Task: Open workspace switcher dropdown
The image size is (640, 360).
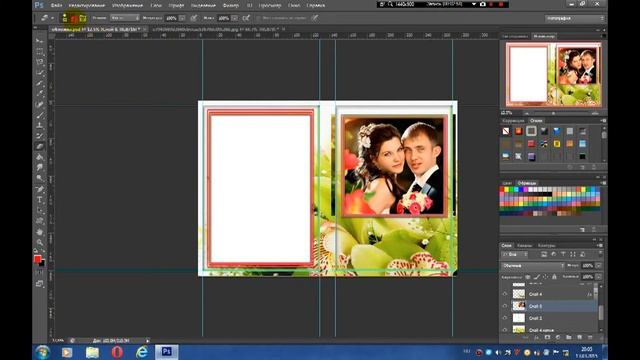Action: [574, 18]
